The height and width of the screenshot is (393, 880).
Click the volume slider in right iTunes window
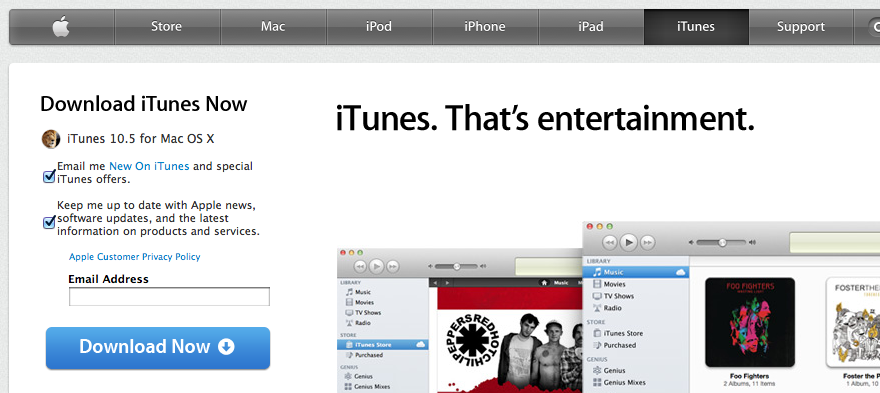coord(721,243)
